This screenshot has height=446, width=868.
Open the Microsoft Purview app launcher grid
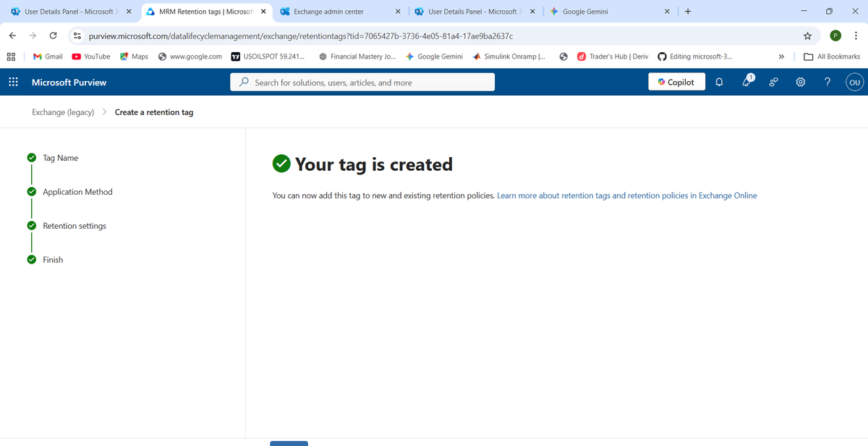click(x=12, y=83)
